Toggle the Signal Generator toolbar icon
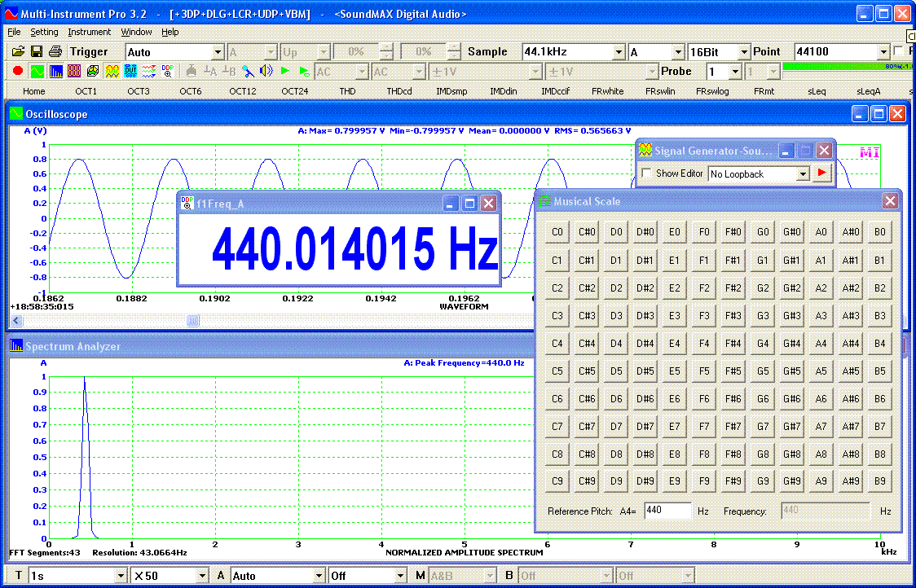 pos(112,71)
